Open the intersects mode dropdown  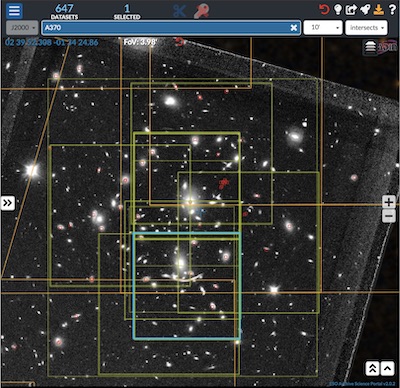[x=366, y=28]
